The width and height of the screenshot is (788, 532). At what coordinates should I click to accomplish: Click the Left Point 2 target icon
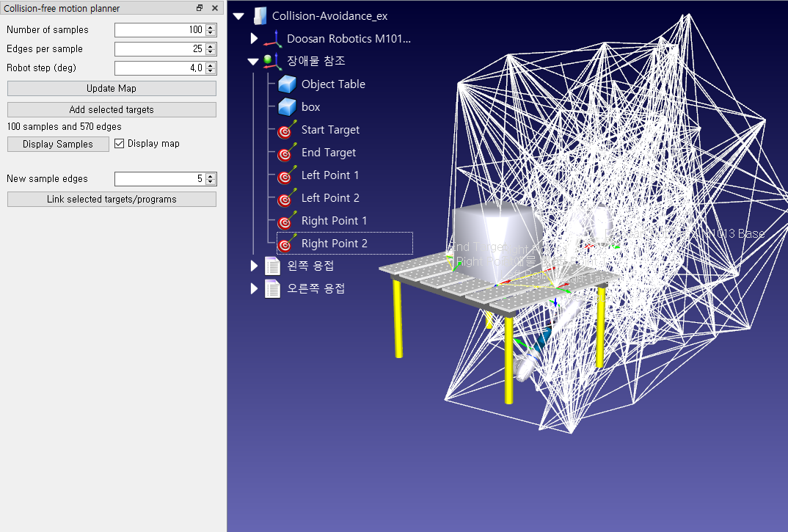pyautogui.click(x=287, y=198)
